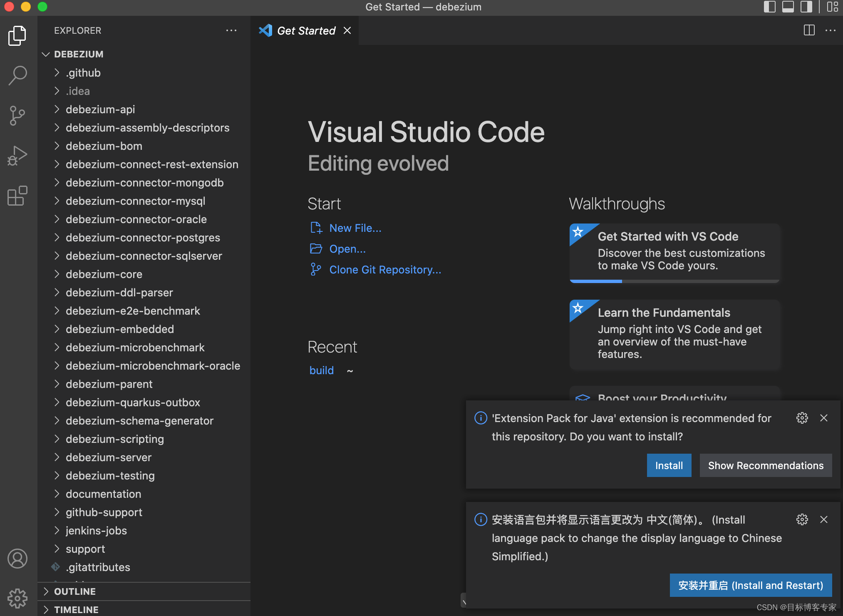The width and height of the screenshot is (843, 616).
Task: Open editor More Actions ellipsis
Action: pos(831,30)
